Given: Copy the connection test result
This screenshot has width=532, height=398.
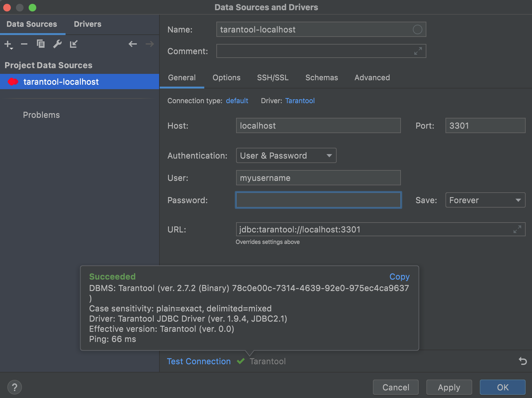Looking at the screenshot, I should tap(400, 277).
